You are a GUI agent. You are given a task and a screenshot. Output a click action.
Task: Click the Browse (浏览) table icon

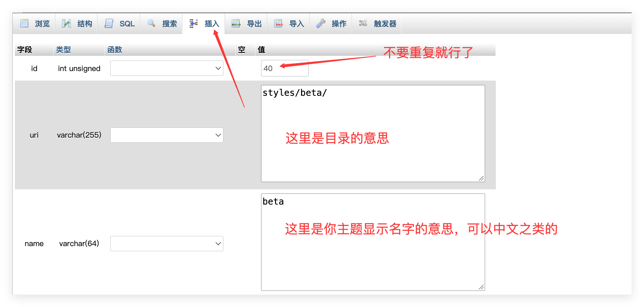pos(24,23)
